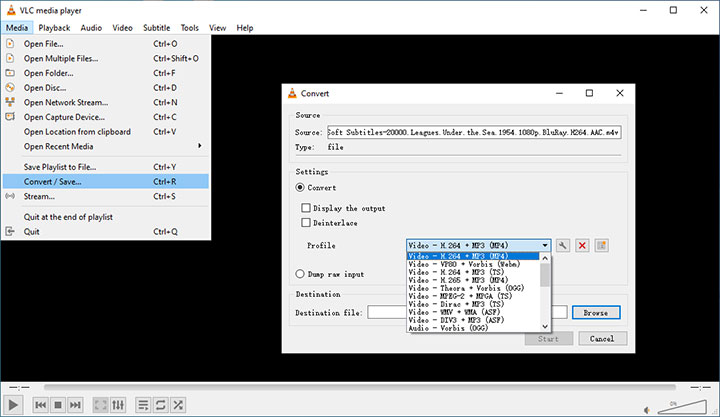The height and width of the screenshot is (417, 720).
Task: Select Dump raw input radio button
Action: (x=300, y=274)
